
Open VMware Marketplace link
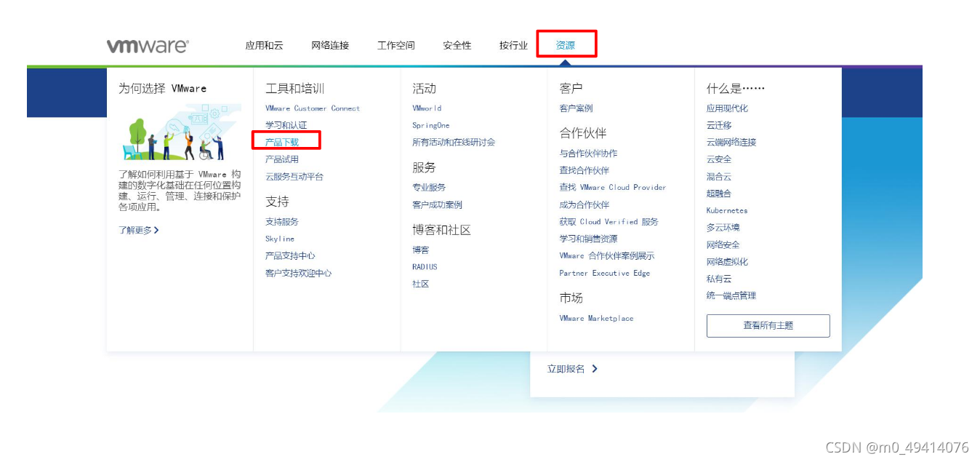pyautogui.click(x=596, y=318)
